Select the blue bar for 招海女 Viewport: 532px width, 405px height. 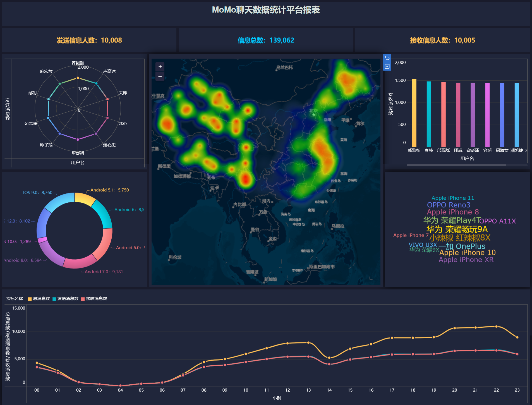click(502, 115)
